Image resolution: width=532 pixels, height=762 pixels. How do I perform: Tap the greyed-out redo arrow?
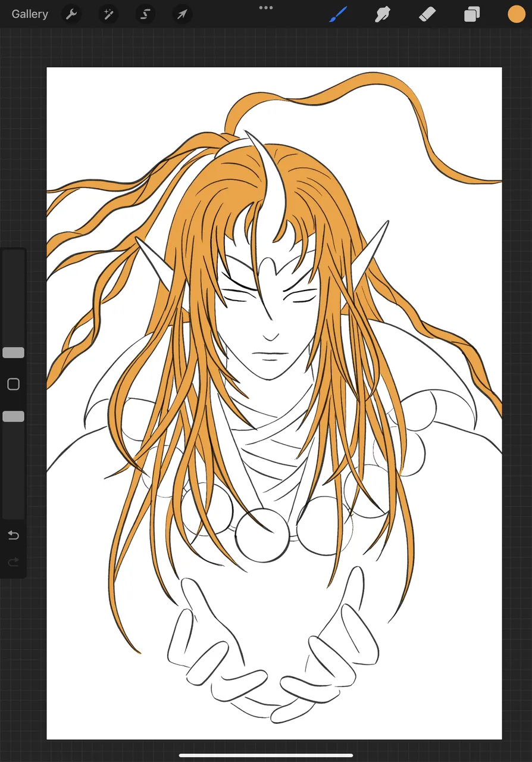[13, 563]
